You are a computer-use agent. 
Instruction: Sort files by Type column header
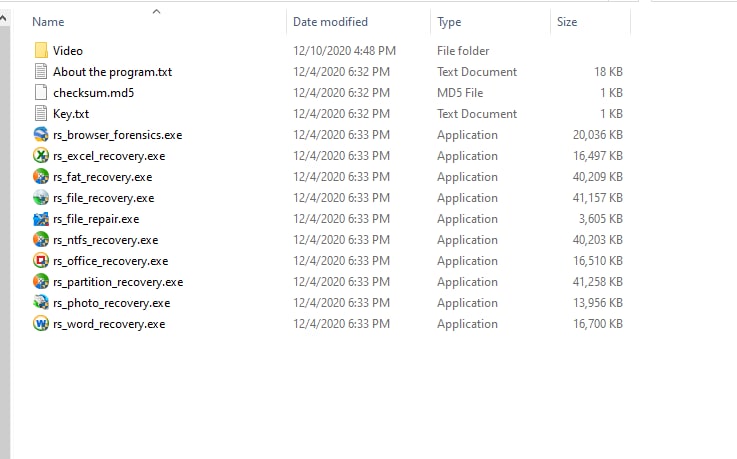(x=449, y=22)
